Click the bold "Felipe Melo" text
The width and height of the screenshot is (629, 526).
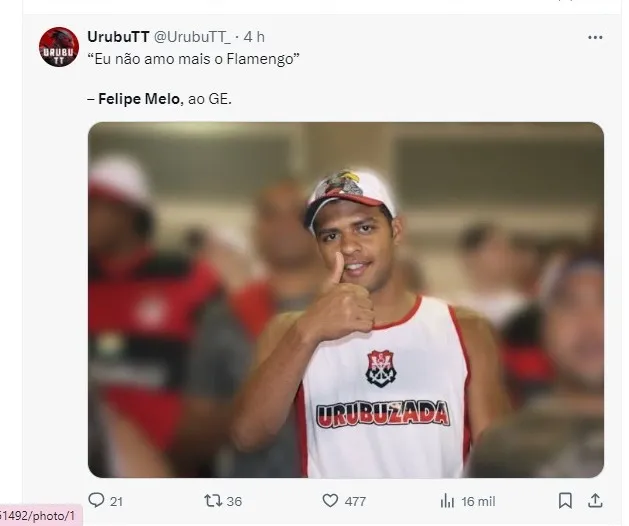[140, 101]
